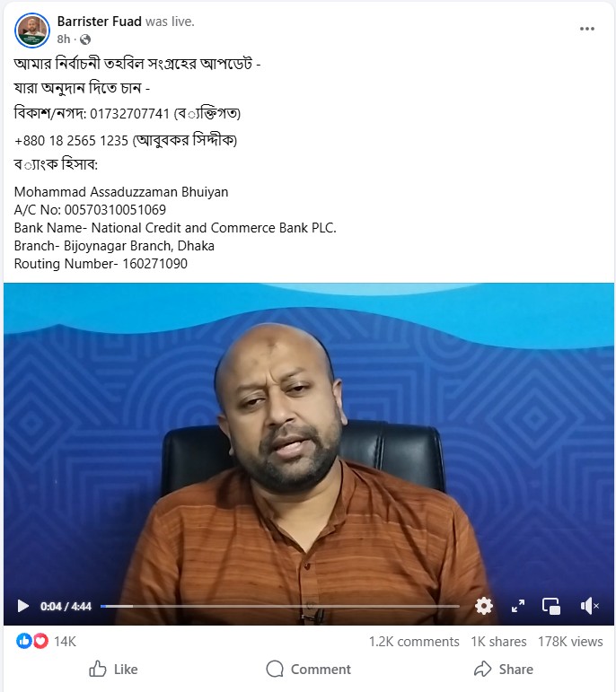Open video settings gear

(484, 606)
